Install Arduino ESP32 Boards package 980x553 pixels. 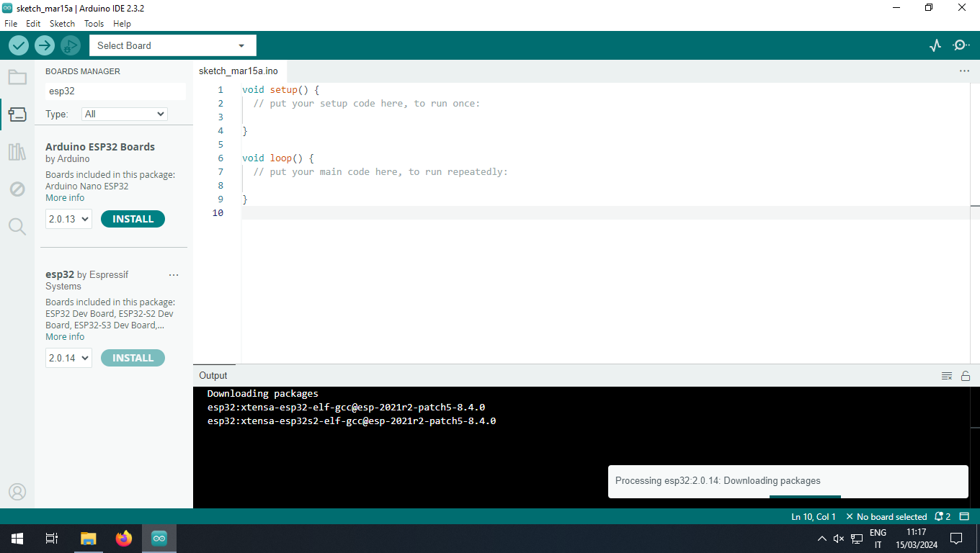(133, 219)
